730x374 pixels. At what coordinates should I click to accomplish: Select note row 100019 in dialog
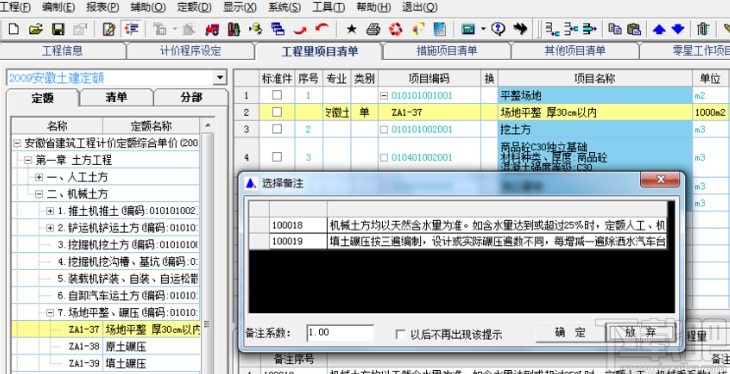[458, 242]
